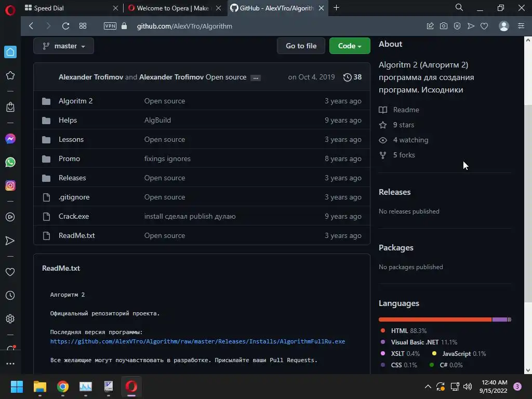
Task: Open the AlgorithmFullRu.exe download link
Action: click(197, 341)
